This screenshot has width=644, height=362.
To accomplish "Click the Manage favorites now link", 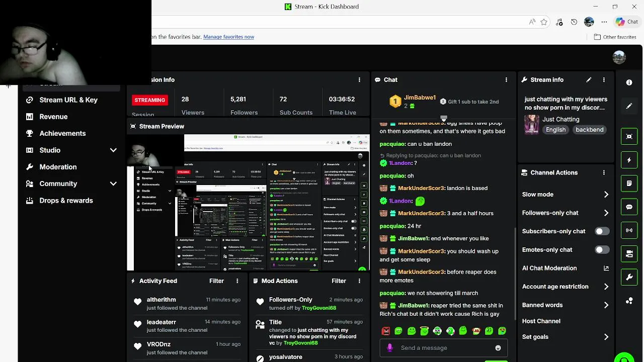I will click(x=228, y=37).
